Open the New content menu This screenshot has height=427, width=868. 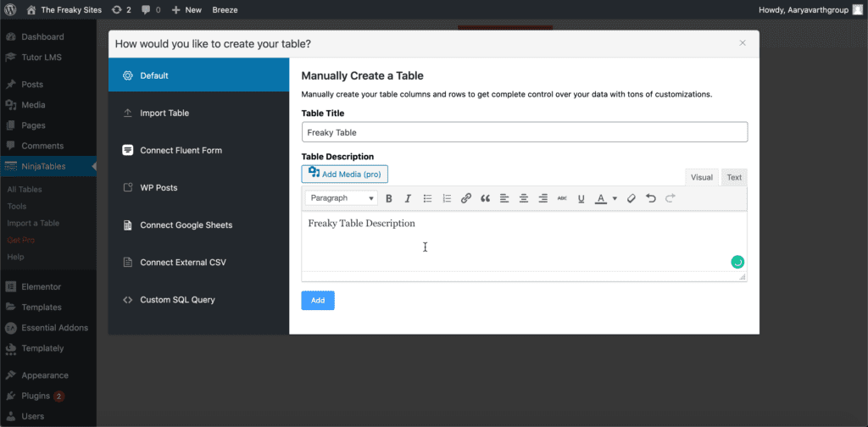[x=186, y=9]
